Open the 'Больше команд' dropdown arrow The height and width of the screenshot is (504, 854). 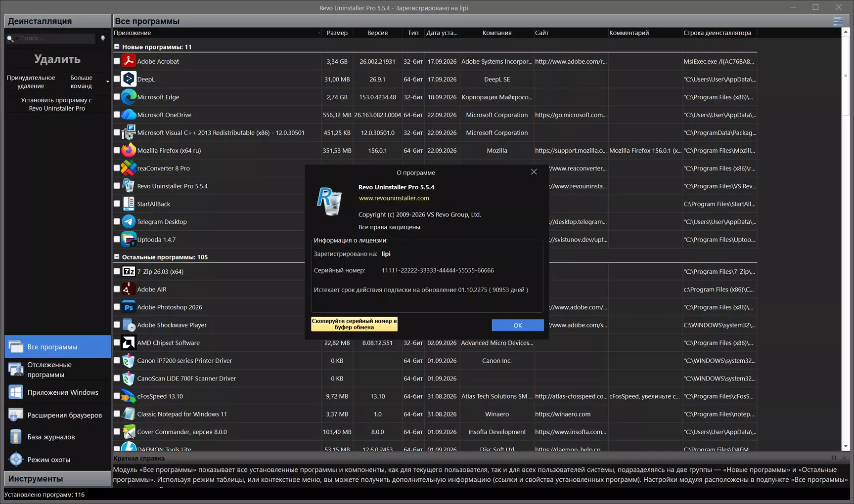tap(107, 82)
